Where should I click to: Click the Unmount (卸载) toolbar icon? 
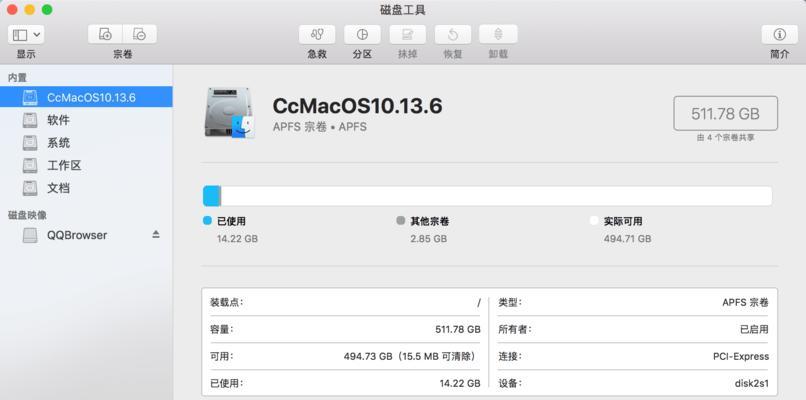(498, 34)
